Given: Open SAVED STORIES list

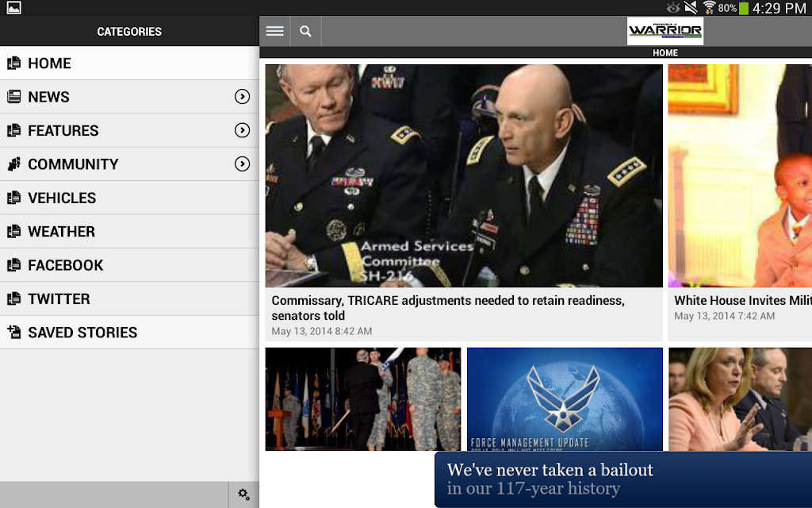Looking at the screenshot, I should [129, 333].
